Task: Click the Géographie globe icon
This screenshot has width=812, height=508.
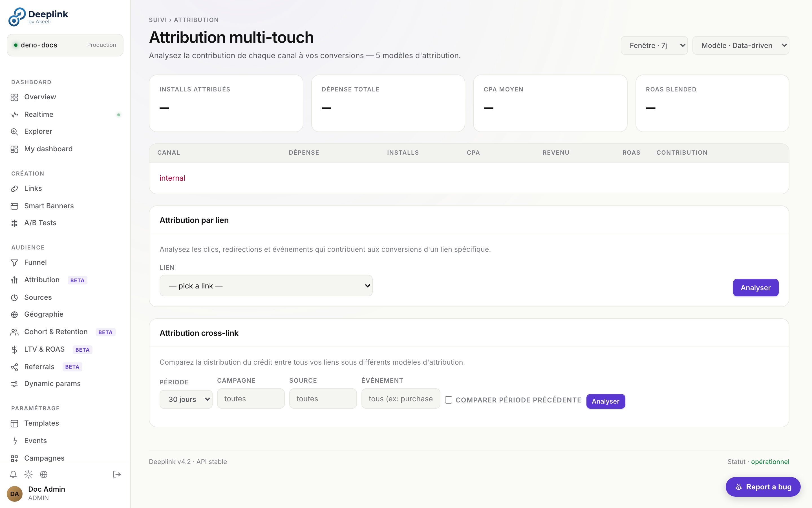Action: tap(14, 315)
